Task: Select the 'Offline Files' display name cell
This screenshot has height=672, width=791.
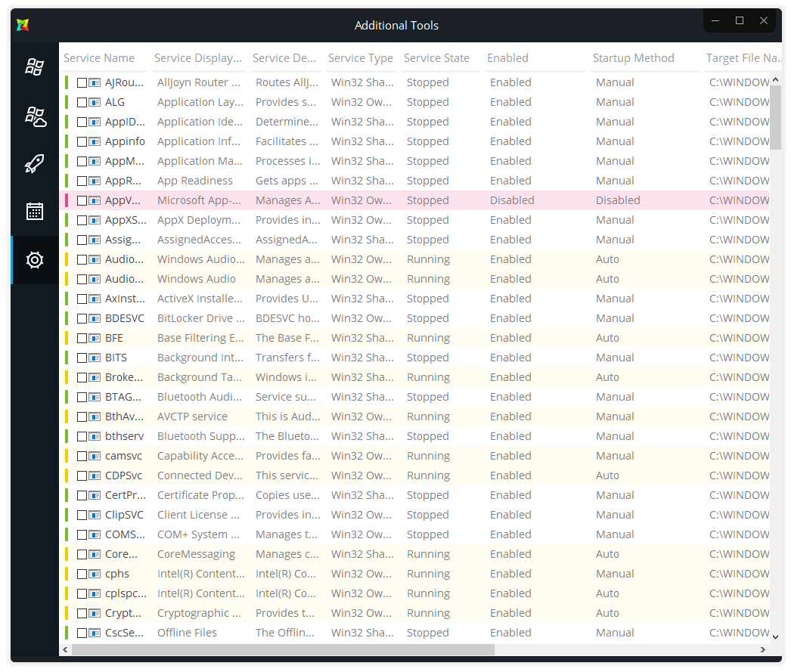Action: pyautogui.click(x=187, y=633)
